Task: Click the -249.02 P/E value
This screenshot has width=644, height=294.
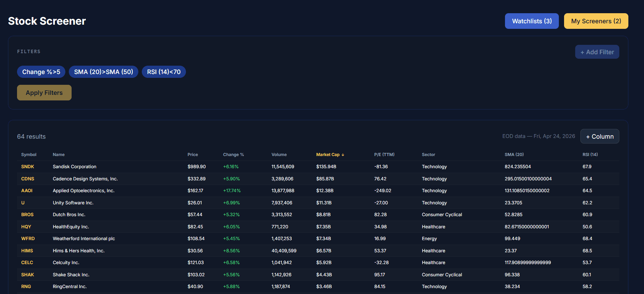Action: (x=383, y=191)
